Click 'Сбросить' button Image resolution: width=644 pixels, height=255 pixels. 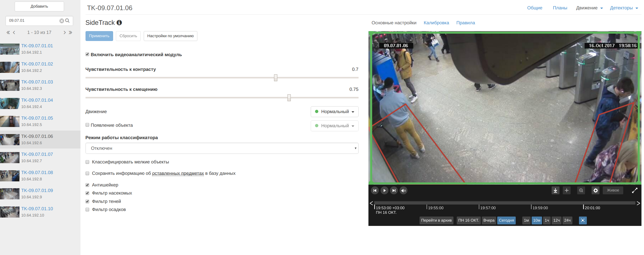pyautogui.click(x=128, y=36)
